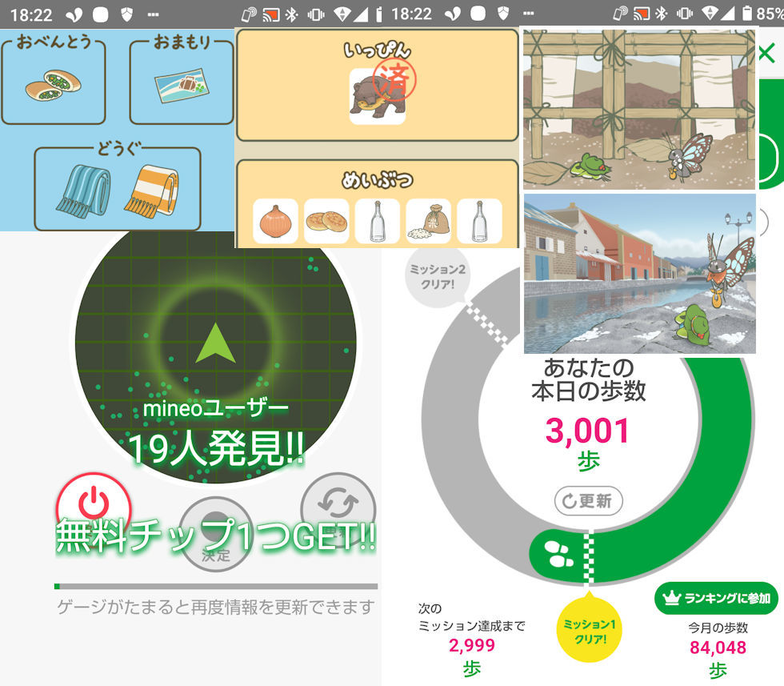The height and width of the screenshot is (686, 784).
Task: Tap the Bluetooth icon in left status bar
Action: coord(291,14)
